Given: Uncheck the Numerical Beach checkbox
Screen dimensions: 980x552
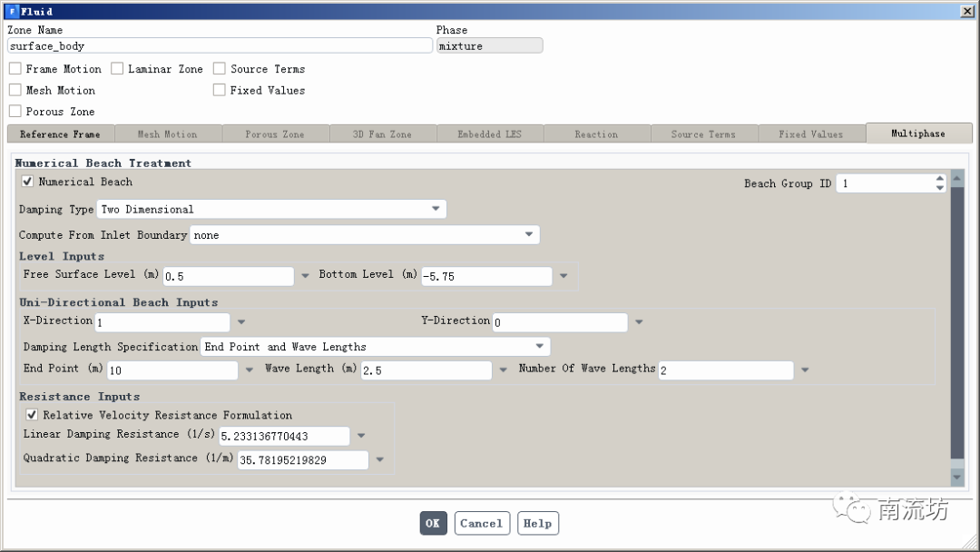Looking at the screenshot, I should (27, 182).
